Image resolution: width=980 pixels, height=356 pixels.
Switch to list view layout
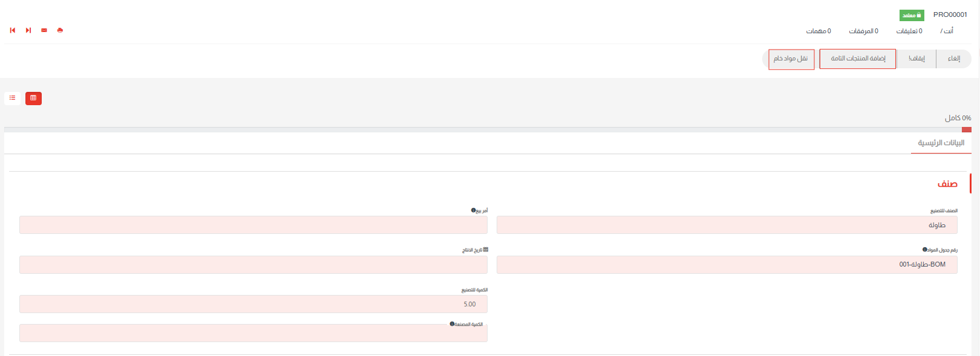pos(13,98)
